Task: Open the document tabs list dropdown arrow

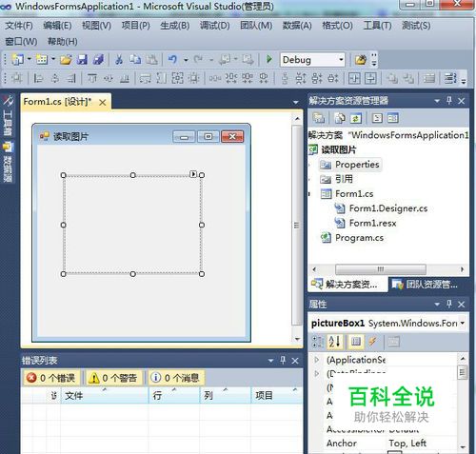Action: click(296, 102)
